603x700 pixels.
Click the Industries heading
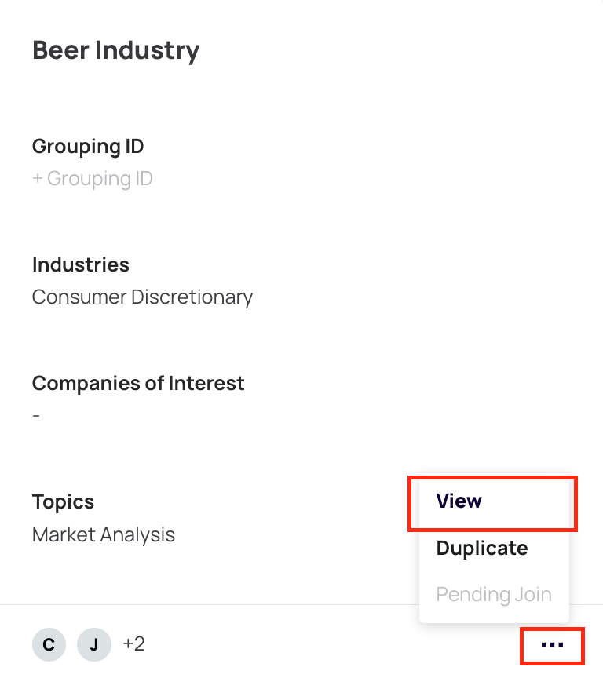tap(81, 264)
